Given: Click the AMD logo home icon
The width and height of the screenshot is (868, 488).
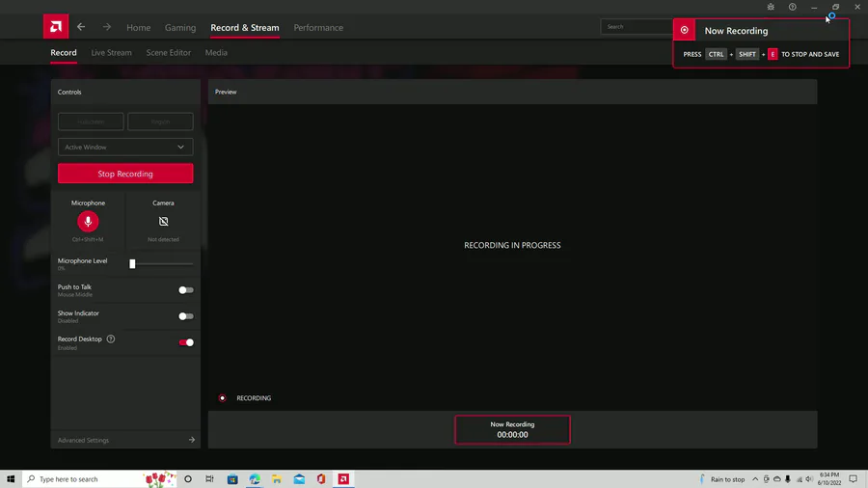Looking at the screenshot, I should (56, 26).
